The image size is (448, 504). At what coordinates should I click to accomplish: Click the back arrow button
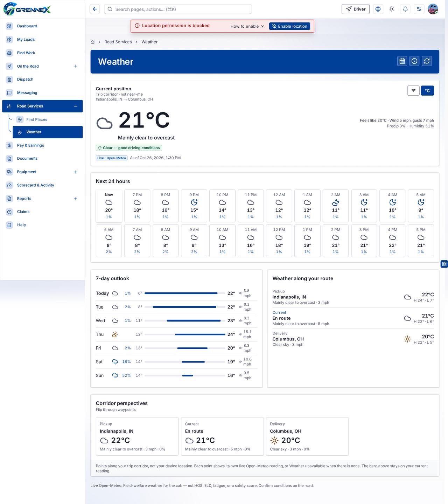[x=95, y=9]
